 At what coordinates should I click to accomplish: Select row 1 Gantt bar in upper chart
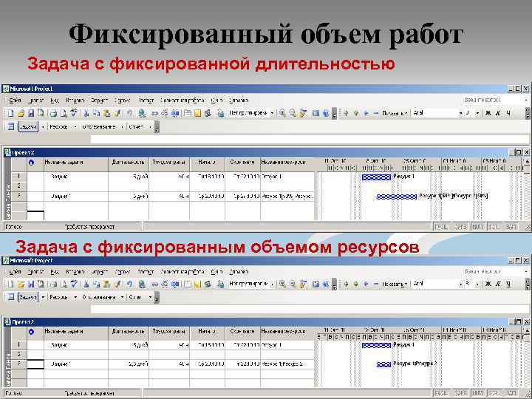376,177
